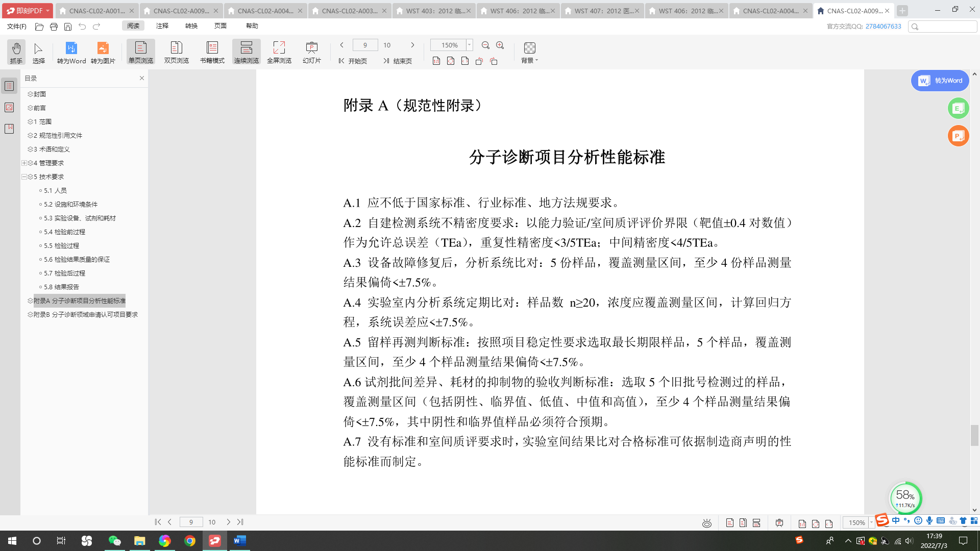Open the thumbnails sidebar panel icon
The width and height of the screenshot is (980, 551).
pyautogui.click(x=9, y=107)
